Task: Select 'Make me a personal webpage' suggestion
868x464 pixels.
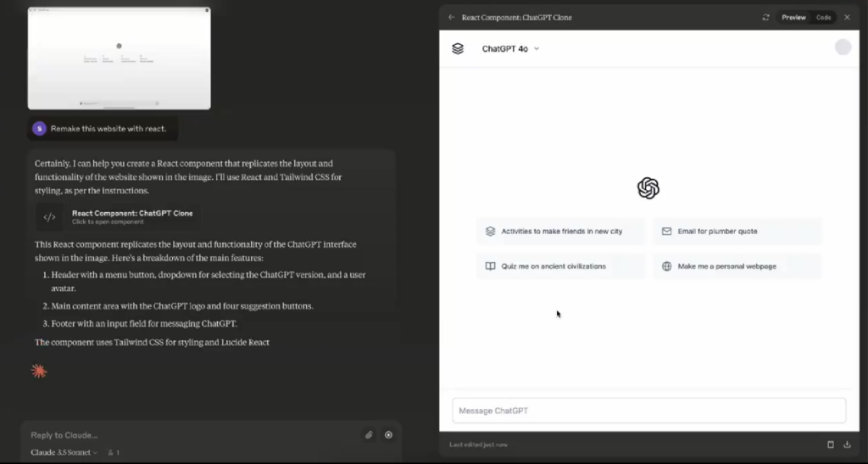Action: click(737, 266)
